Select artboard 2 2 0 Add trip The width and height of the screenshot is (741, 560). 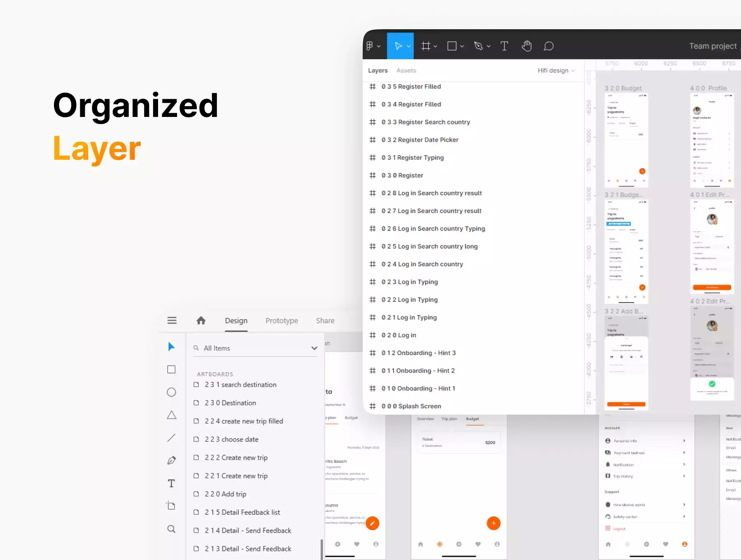[255, 494]
